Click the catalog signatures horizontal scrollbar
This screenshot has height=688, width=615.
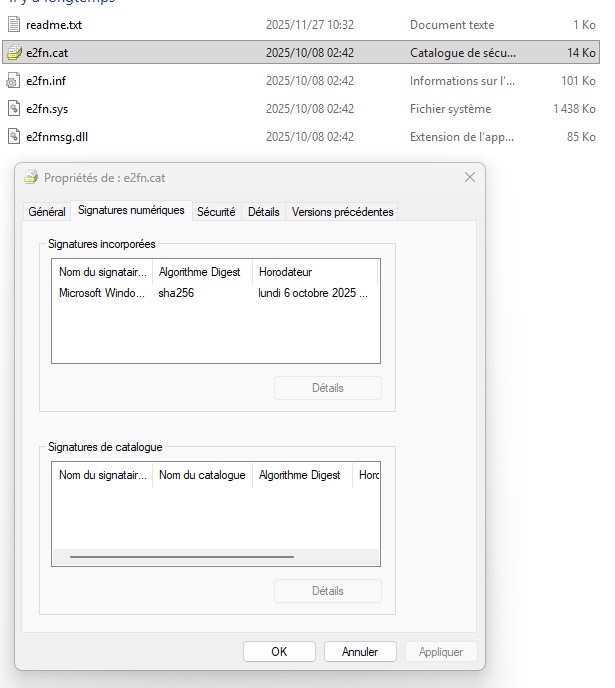tap(182, 556)
